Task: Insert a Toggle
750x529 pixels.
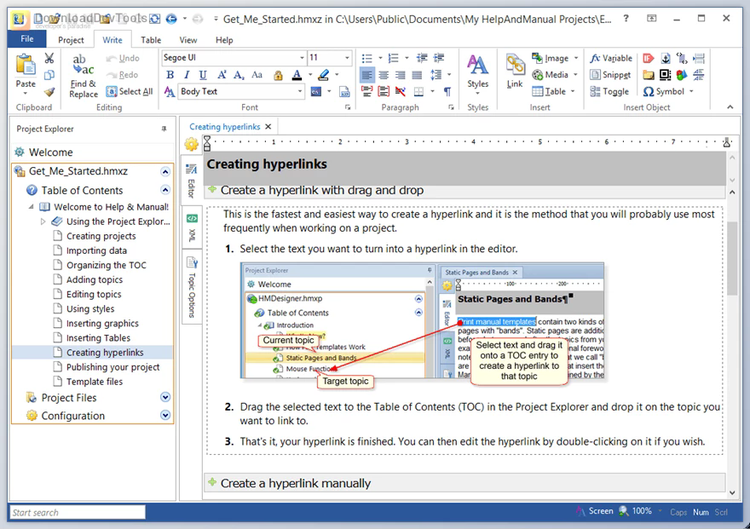Action: point(609,91)
